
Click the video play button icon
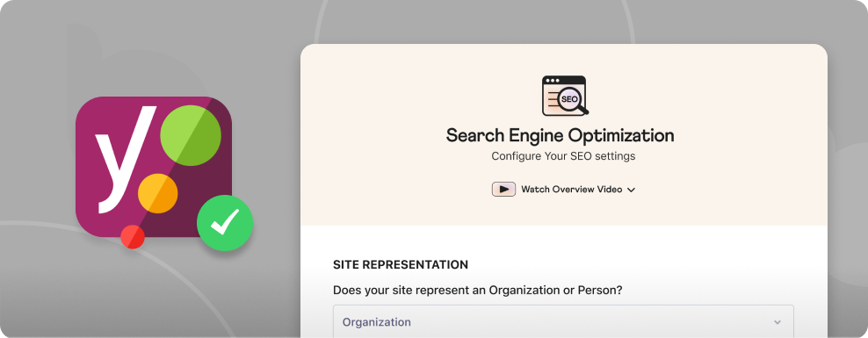coord(503,189)
